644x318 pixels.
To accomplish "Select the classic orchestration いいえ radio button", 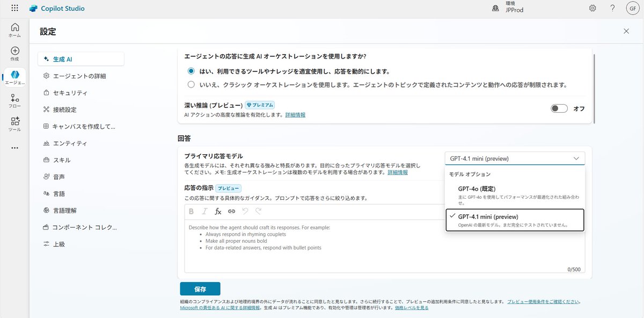I will 191,84.
